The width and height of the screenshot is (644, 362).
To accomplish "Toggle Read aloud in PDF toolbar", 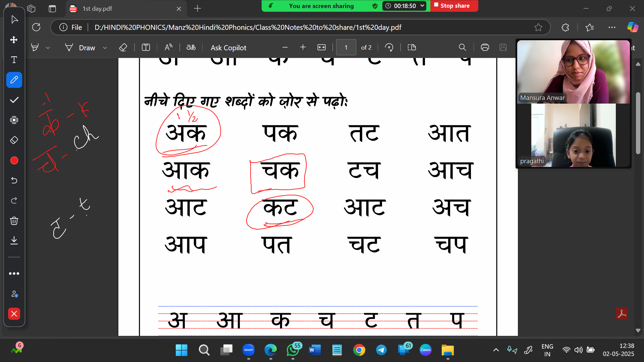I will click(168, 48).
